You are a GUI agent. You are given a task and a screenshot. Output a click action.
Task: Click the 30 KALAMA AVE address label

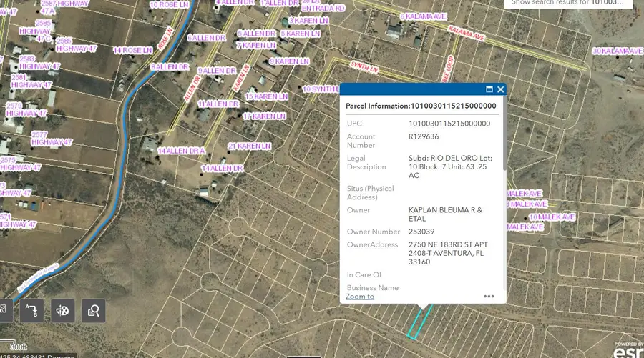point(618,51)
